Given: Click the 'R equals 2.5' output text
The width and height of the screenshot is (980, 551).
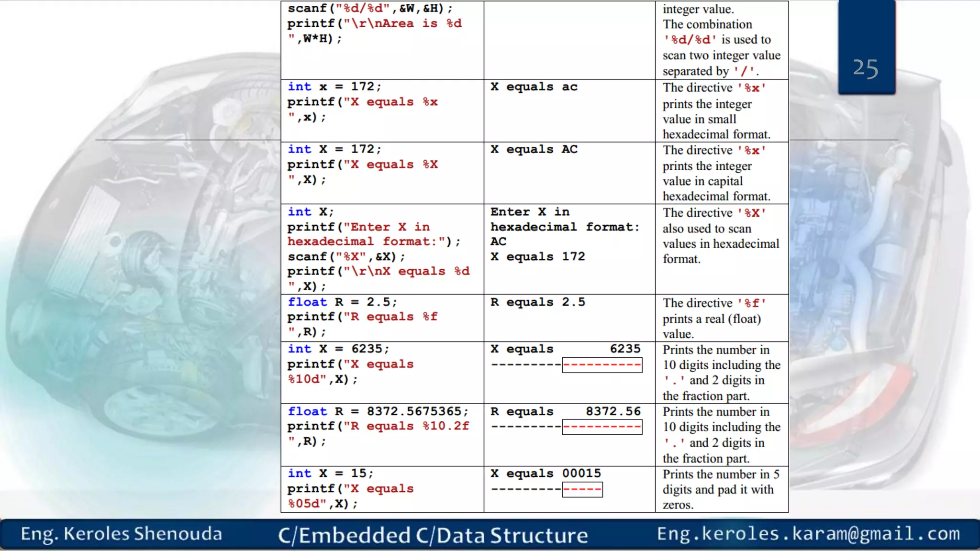Looking at the screenshot, I should (x=537, y=302).
